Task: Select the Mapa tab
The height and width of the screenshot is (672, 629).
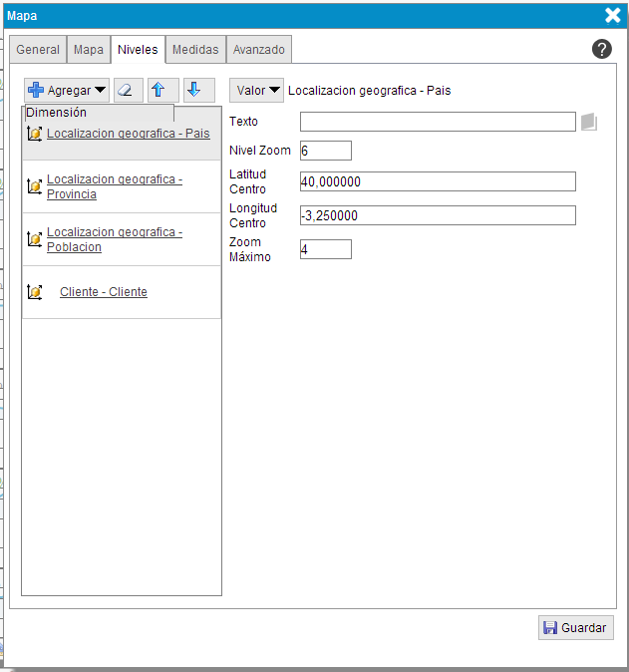Action: coord(89,49)
